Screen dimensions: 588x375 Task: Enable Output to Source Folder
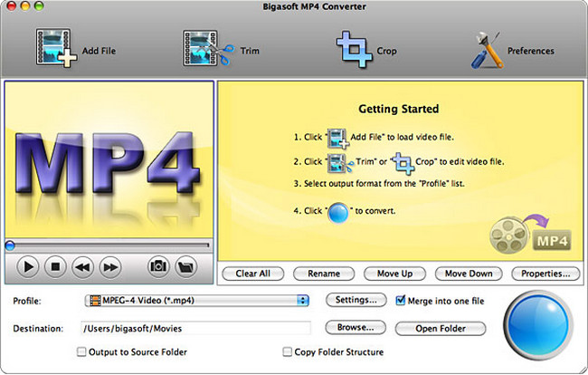click(x=82, y=351)
